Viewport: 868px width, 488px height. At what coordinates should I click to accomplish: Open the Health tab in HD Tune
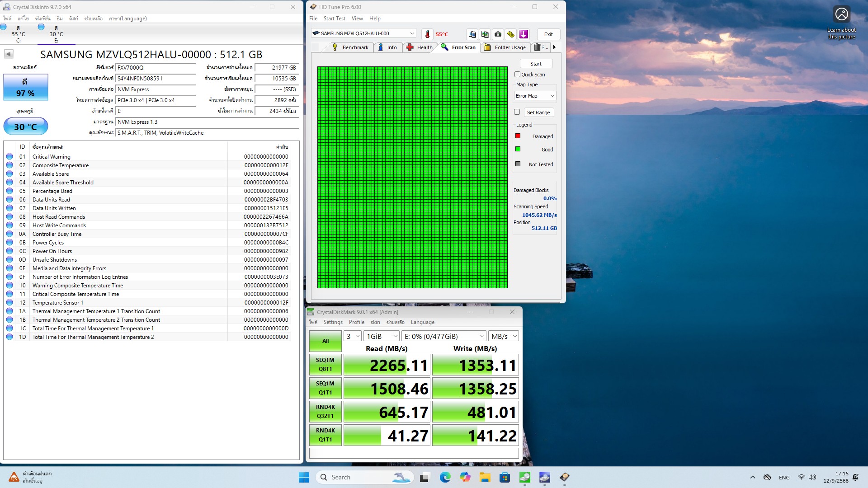tap(419, 47)
